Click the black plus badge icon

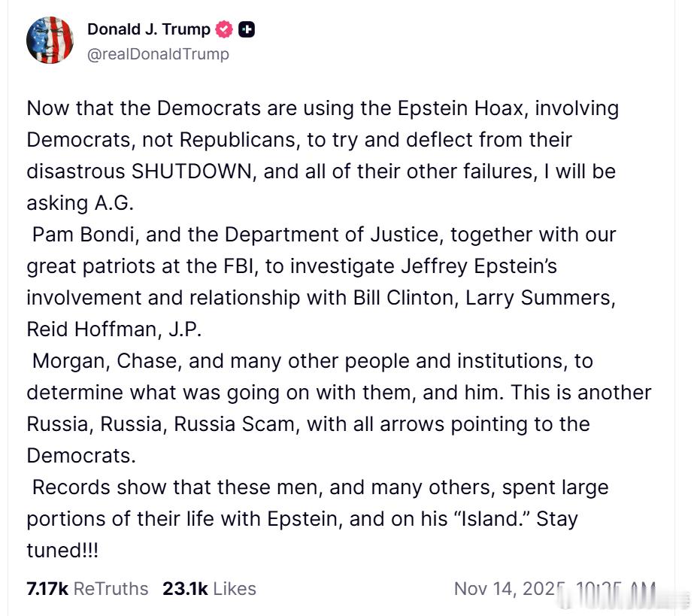click(247, 30)
